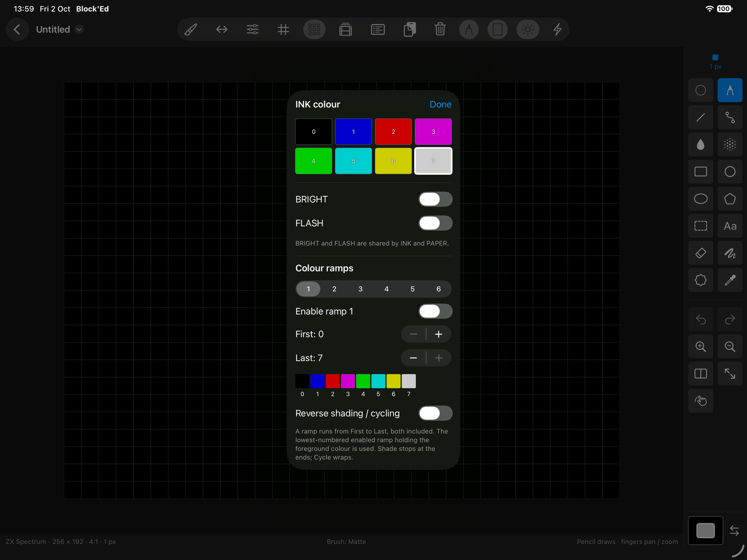Open the Untitled document dropdown chevron

(x=79, y=29)
